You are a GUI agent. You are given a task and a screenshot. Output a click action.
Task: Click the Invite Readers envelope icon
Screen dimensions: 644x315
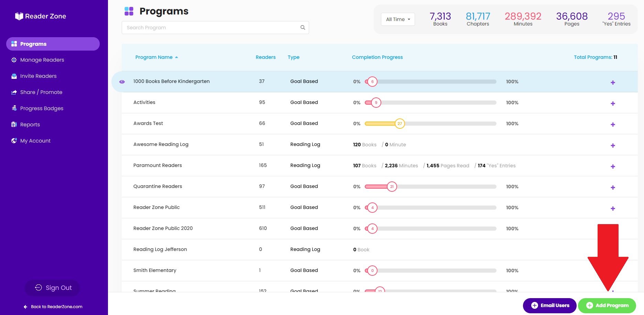coord(14,76)
